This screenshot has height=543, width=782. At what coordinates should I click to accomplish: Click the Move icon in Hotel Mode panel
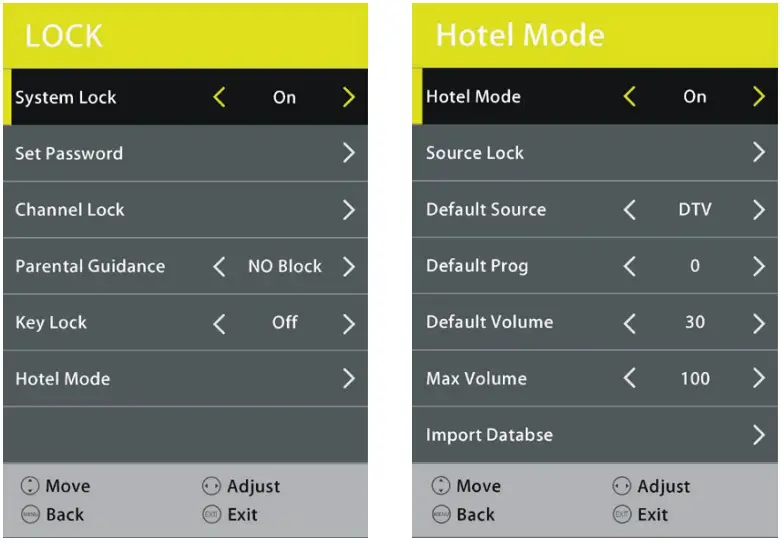pyautogui.click(x=440, y=487)
